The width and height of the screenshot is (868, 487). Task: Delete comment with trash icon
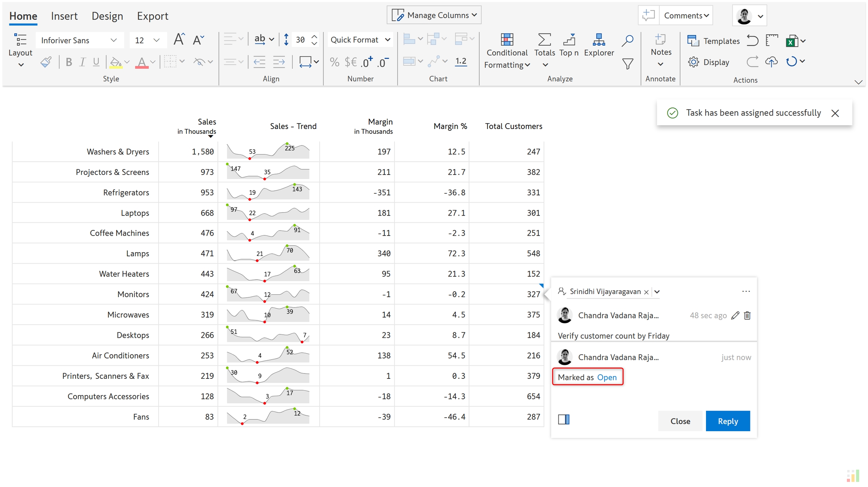[x=747, y=315]
